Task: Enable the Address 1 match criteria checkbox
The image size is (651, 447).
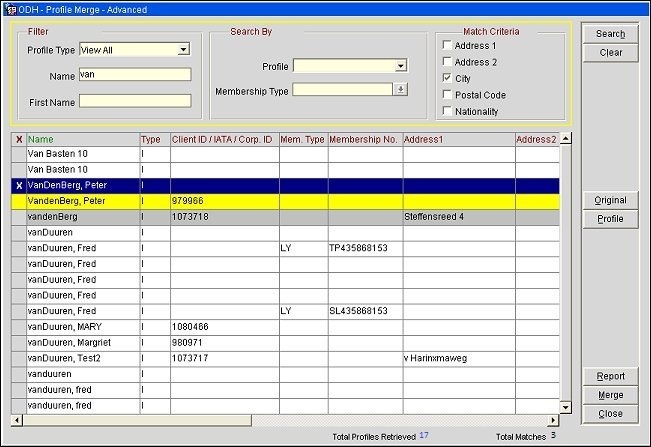Action: [x=446, y=46]
